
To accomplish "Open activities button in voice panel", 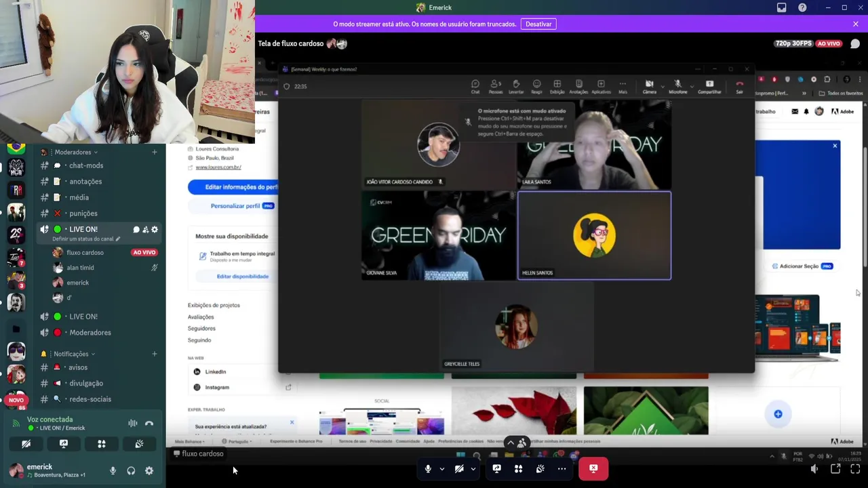I will pyautogui.click(x=102, y=444).
